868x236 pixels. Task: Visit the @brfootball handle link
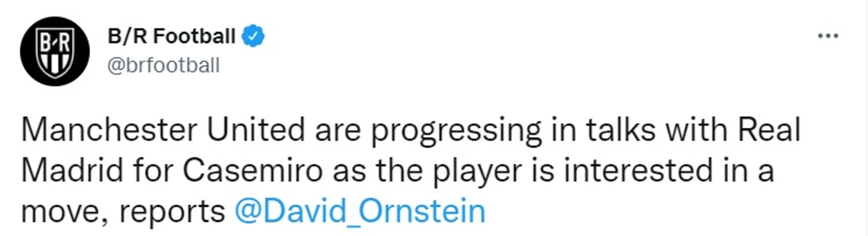pyautogui.click(x=163, y=65)
